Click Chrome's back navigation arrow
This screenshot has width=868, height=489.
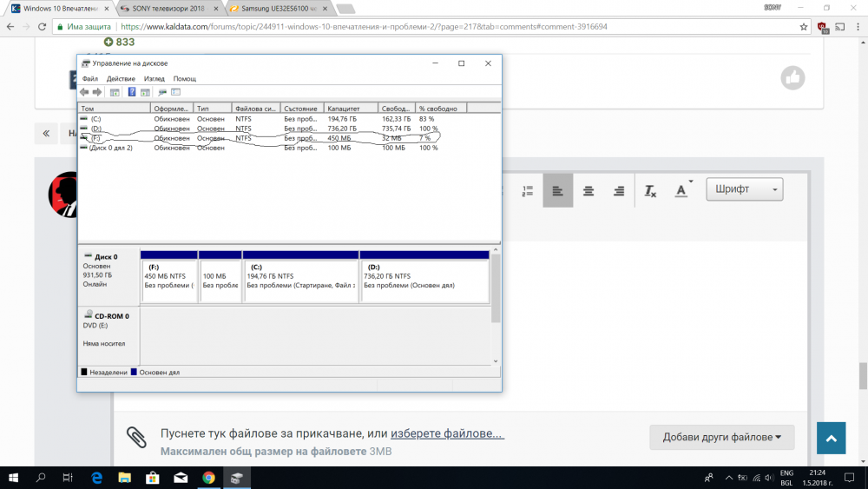[10, 27]
